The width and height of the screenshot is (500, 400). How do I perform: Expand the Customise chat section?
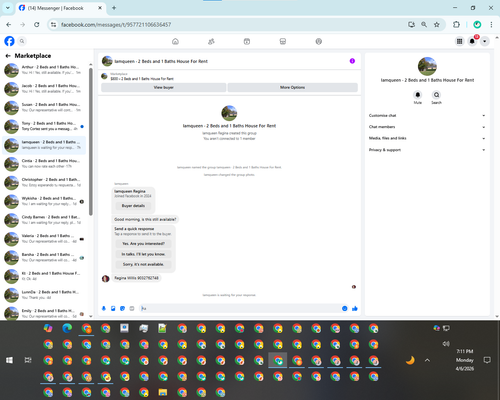coord(427,115)
